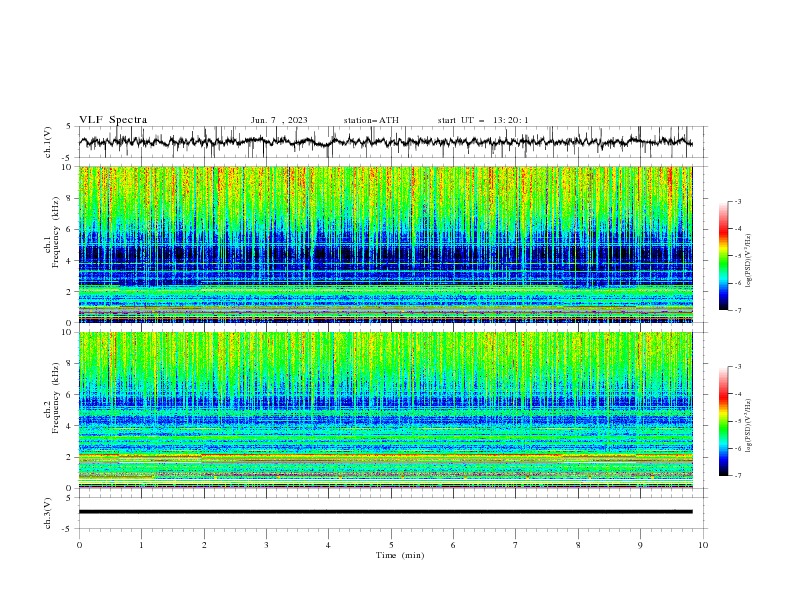Click the ch.2 colorbar "log(PSD)(V²/Hz)" label
The width and height of the screenshot is (792, 612).
point(749,426)
